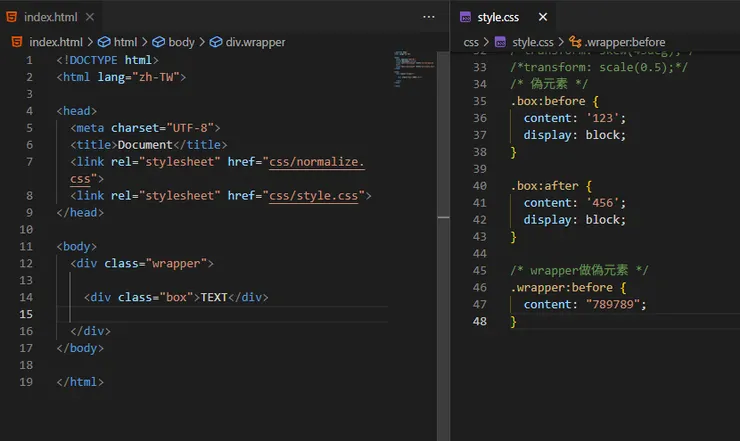Expand the css folder breadcrumb
The height and width of the screenshot is (441, 740).
pyautogui.click(x=471, y=42)
